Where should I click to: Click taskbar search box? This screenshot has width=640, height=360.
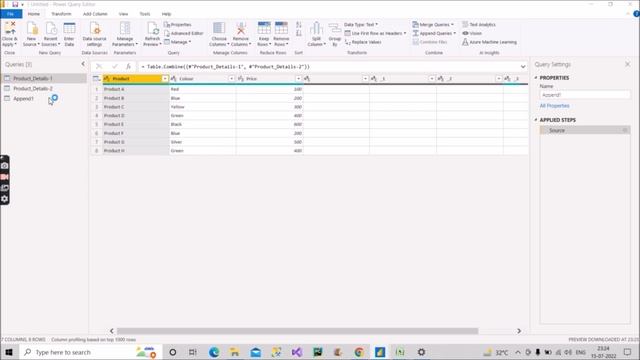tap(90, 352)
